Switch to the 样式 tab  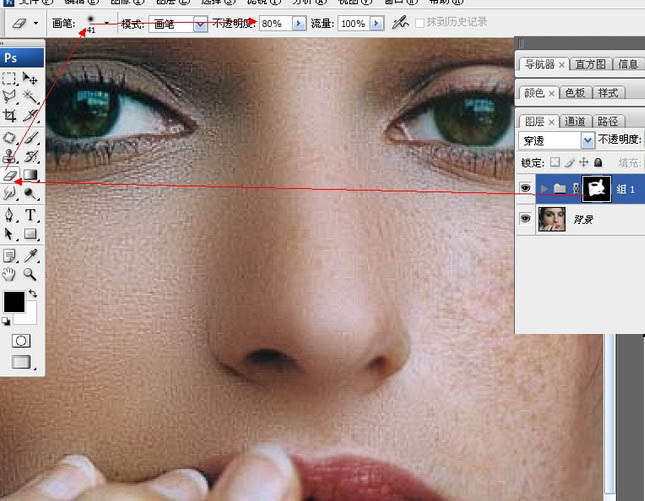pyautogui.click(x=608, y=93)
